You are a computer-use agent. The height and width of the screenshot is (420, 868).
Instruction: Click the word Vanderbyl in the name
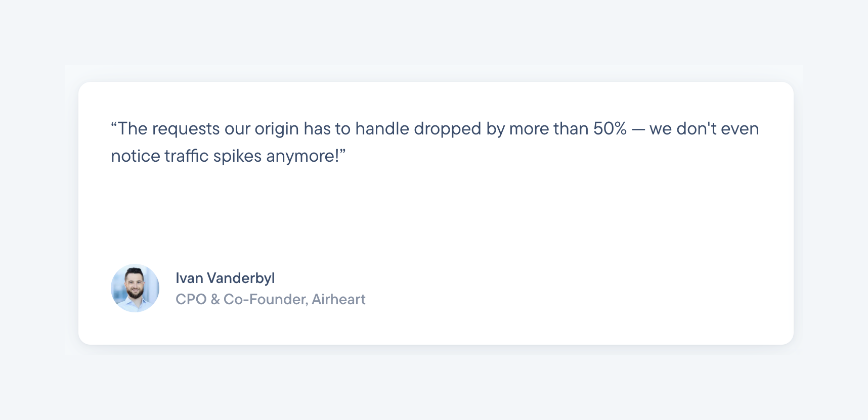click(x=241, y=278)
